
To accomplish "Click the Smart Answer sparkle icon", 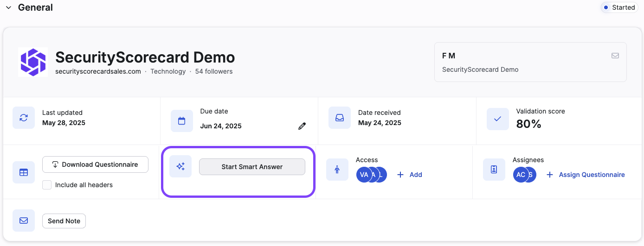I will tap(180, 166).
